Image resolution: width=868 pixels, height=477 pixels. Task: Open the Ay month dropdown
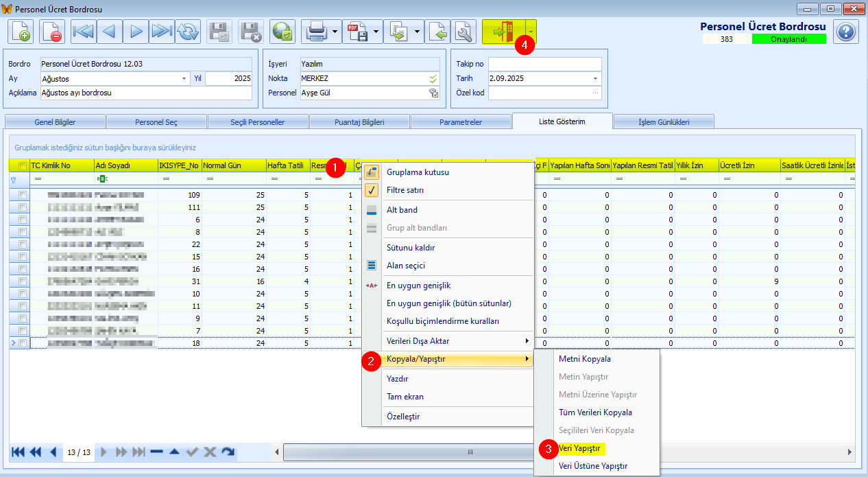pos(184,78)
